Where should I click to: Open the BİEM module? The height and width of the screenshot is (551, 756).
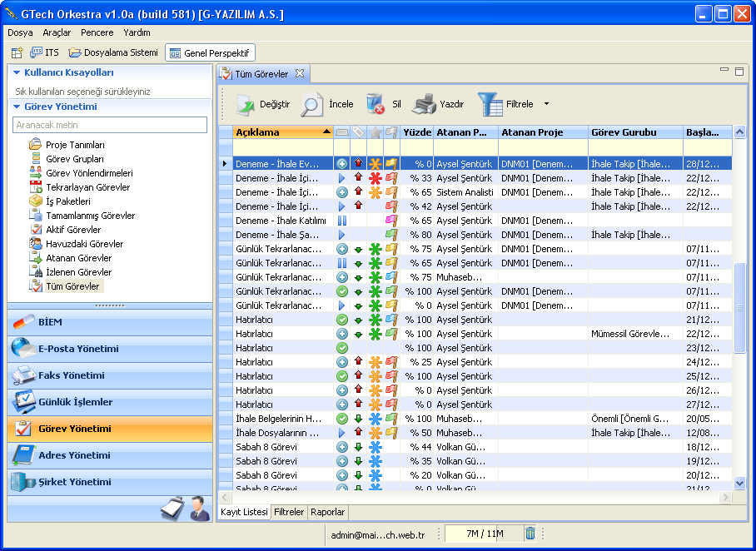click(x=110, y=322)
